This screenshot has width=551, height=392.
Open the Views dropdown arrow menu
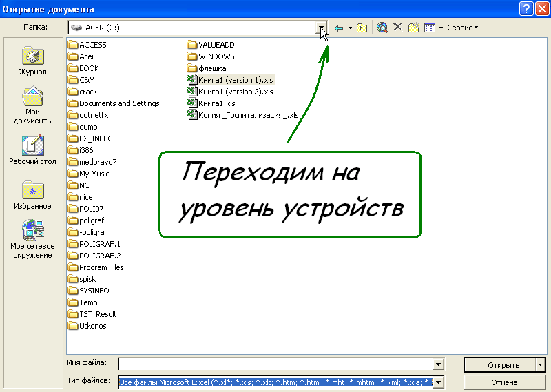tap(441, 28)
